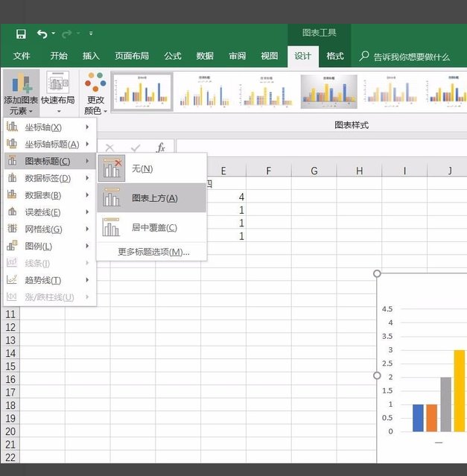The width and height of the screenshot is (467, 476).
Task: Expand arrow beside 趋势线(T)
Action: pos(87,280)
